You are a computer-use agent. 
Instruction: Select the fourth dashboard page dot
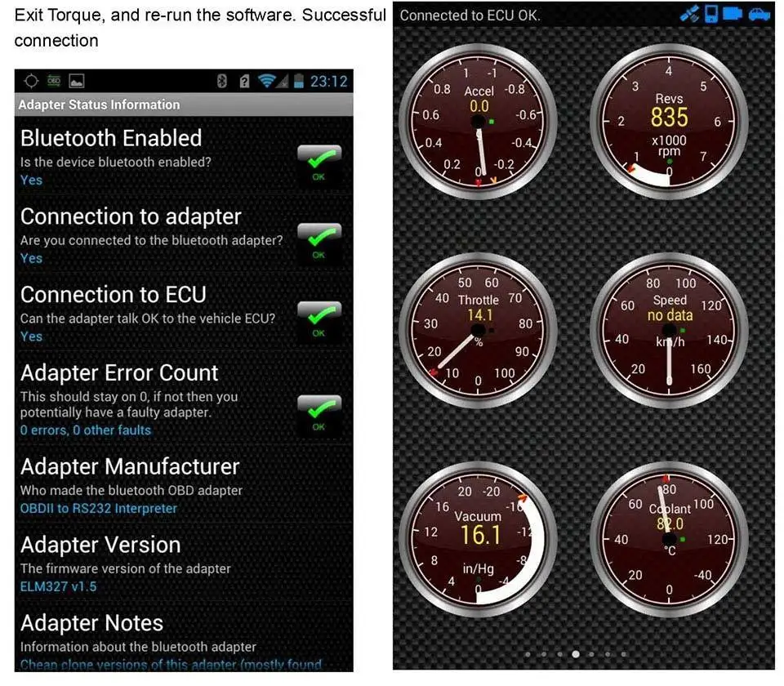(x=576, y=655)
